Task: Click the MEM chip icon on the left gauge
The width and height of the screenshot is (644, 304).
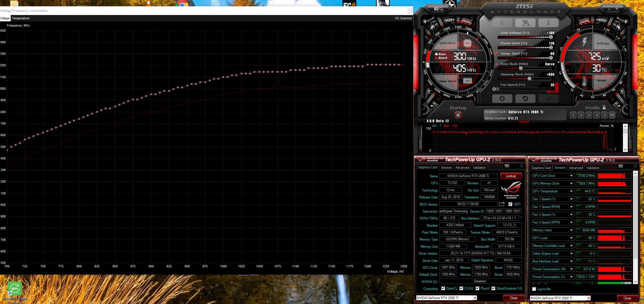Action: [x=467, y=81]
